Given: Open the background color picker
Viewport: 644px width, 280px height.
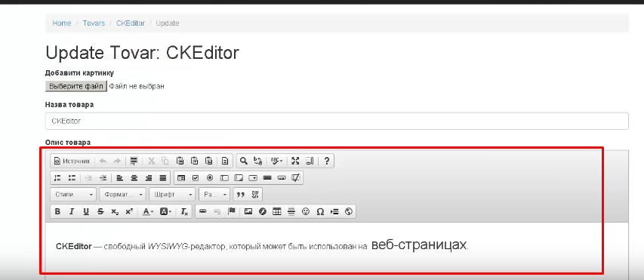Looking at the screenshot, I should pyautogui.click(x=165, y=211).
